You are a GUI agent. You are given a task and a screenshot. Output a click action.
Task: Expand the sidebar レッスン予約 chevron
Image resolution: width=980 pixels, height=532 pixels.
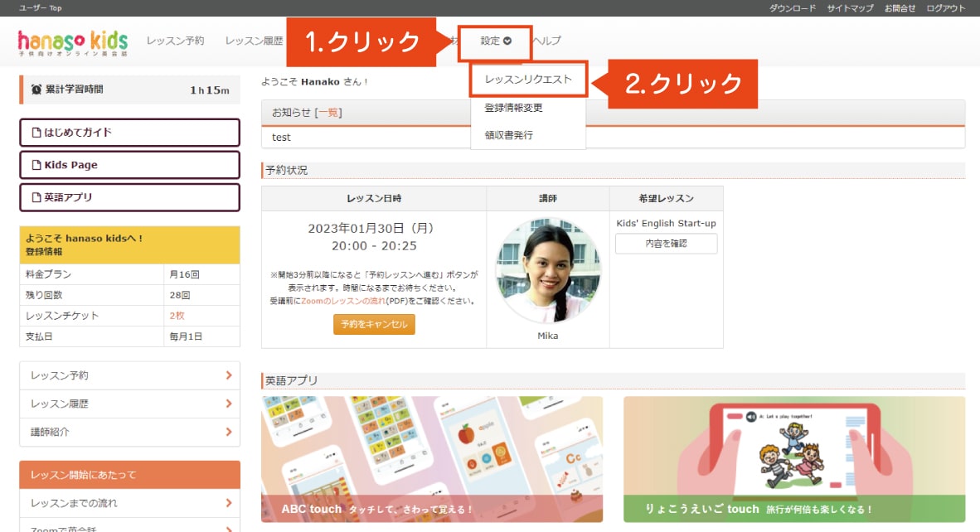click(x=228, y=375)
